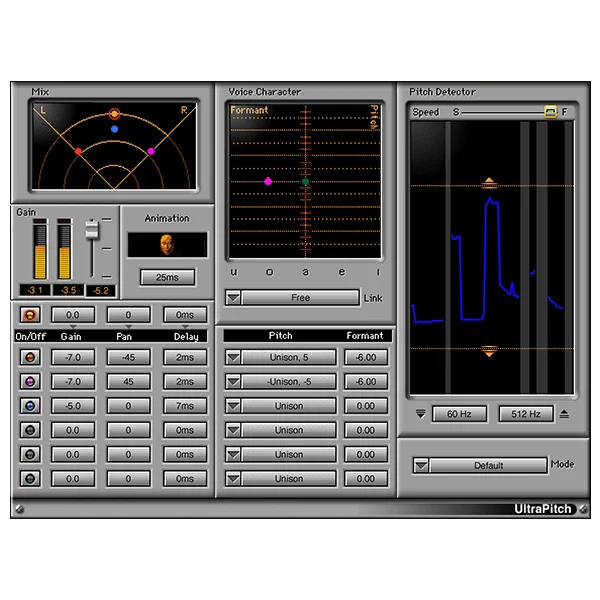Click the 512 Hz maximum frequency field
Viewport: 600px width, 600px height.
pos(526,414)
